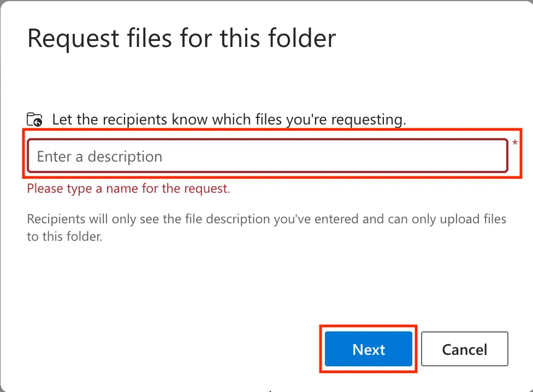The height and width of the screenshot is (392, 533).
Task: Click the to this folder text line
Action: (x=64, y=236)
